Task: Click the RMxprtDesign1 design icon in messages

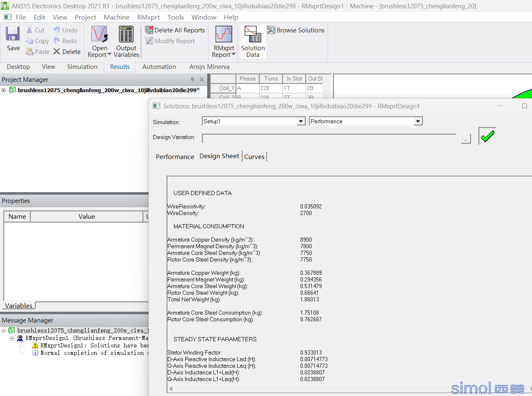Action: click(20, 338)
